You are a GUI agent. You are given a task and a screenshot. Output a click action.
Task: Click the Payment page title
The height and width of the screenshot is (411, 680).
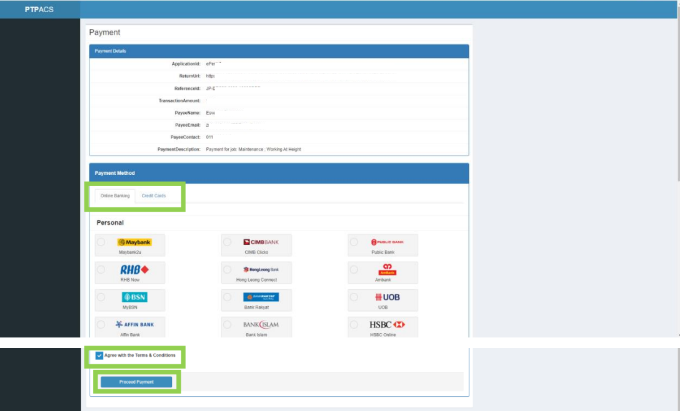coord(105,33)
